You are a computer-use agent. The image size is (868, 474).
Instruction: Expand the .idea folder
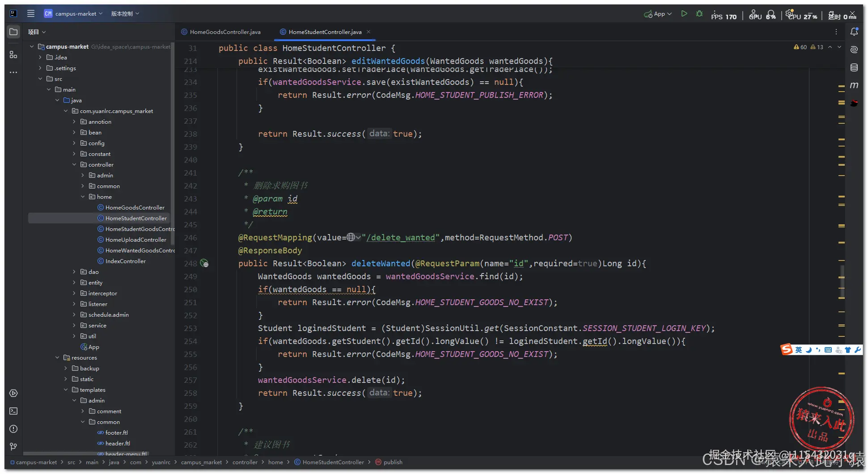tap(40, 57)
